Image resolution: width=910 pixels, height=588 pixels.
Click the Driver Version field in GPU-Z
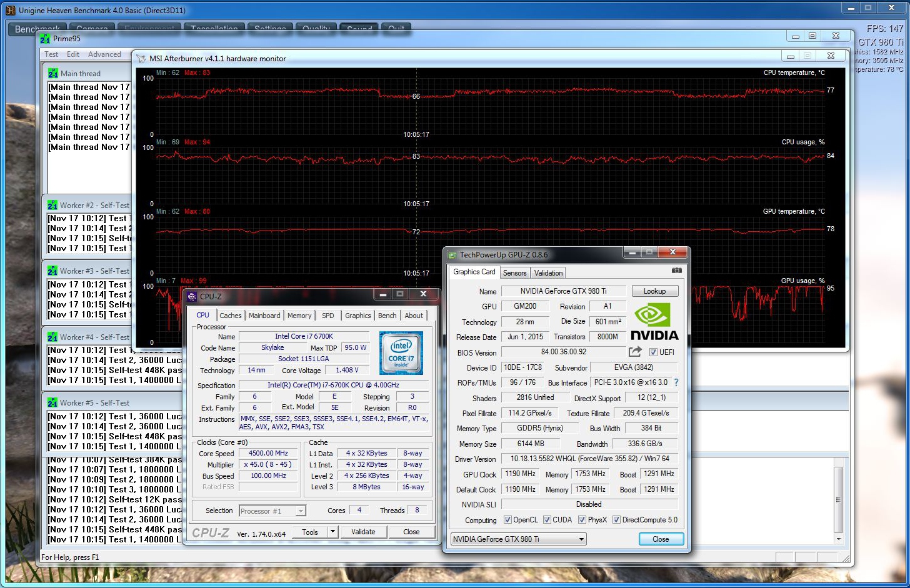pyautogui.click(x=590, y=459)
